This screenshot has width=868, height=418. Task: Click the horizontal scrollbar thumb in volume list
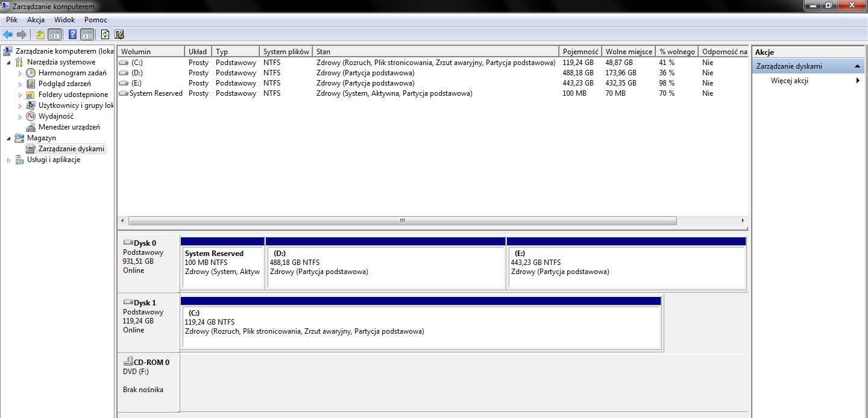click(403, 221)
